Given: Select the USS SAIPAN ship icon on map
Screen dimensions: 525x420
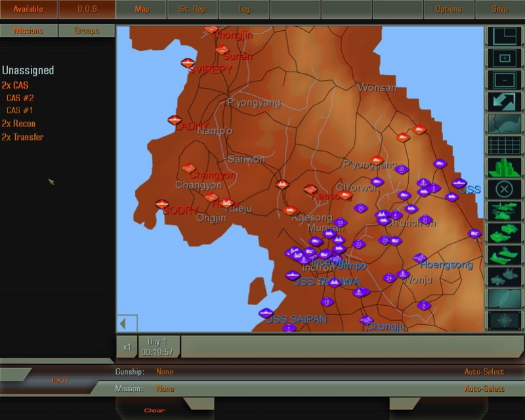Looking at the screenshot, I should (x=266, y=313).
